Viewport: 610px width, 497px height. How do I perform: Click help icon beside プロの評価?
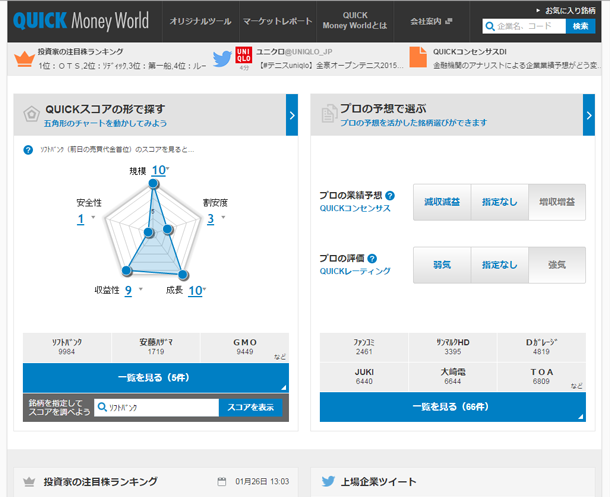point(372,258)
